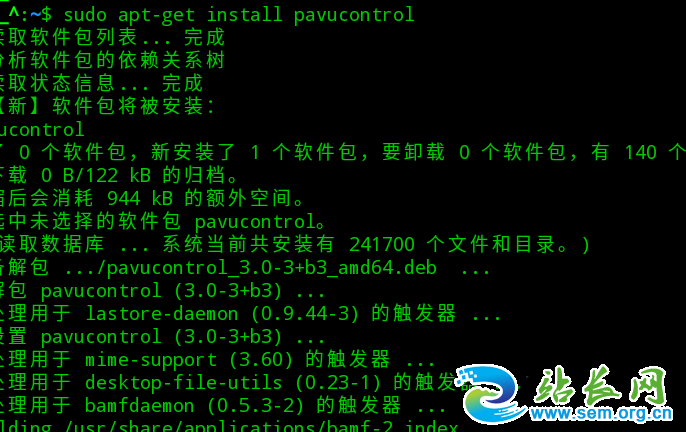This screenshot has width=686, height=432.
Task: Click the pavucontrol_3.0-3+b3_amd64.deb filename
Action: point(272,267)
